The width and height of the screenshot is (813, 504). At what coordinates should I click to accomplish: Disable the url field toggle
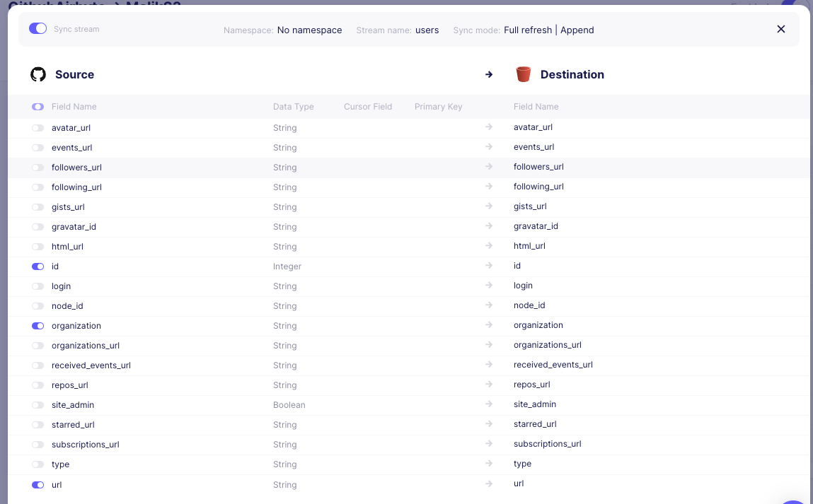(x=38, y=485)
